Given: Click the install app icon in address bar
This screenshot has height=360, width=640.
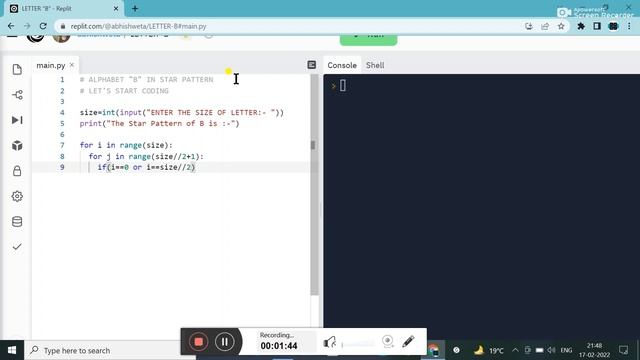Looking at the screenshot, I should click(x=529, y=26).
